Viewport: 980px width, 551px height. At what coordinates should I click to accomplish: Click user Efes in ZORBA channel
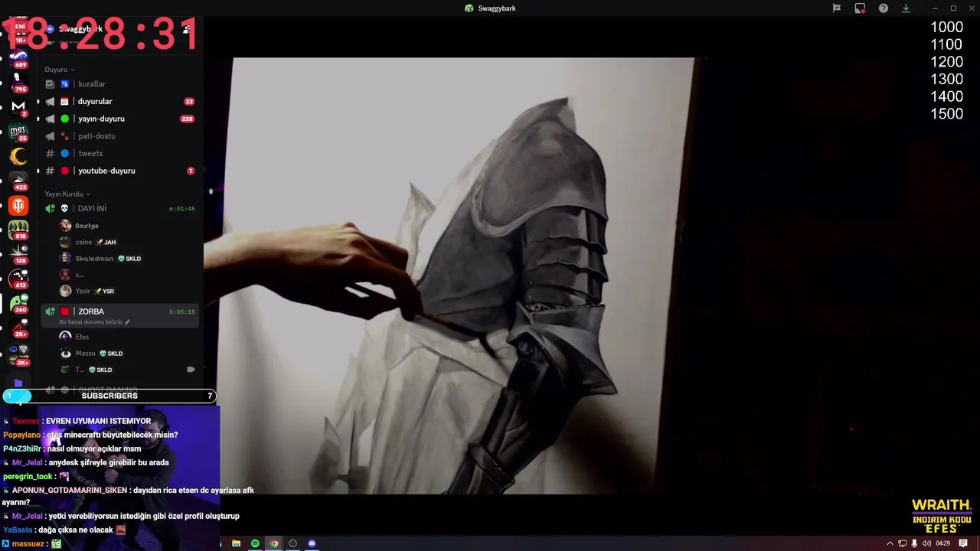82,337
